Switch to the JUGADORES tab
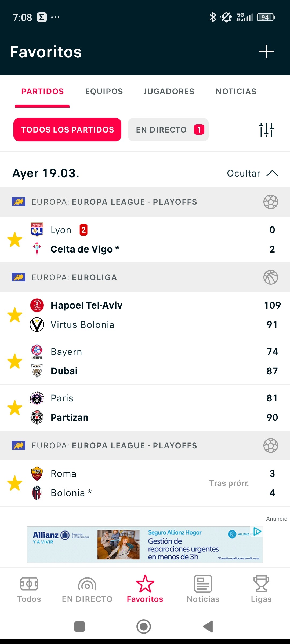This screenshot has height=644, width=290. 169,92
